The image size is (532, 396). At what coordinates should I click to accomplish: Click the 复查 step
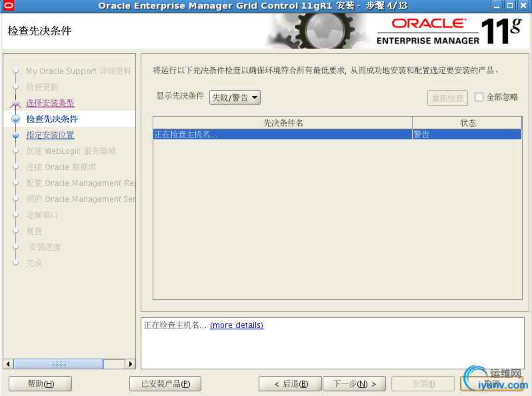(34, 231)
